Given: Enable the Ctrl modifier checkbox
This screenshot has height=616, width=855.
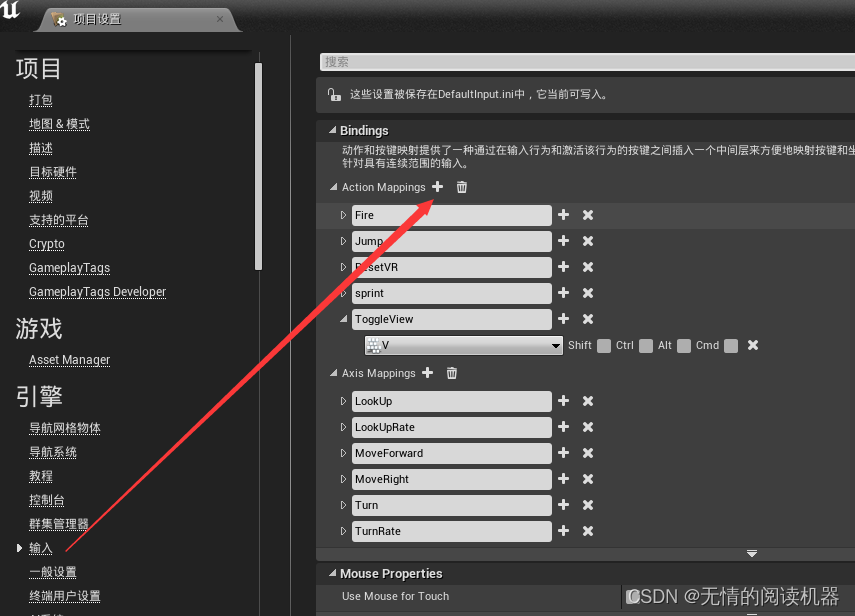Looking at the screenshot, I should click(x=646, y=346).
